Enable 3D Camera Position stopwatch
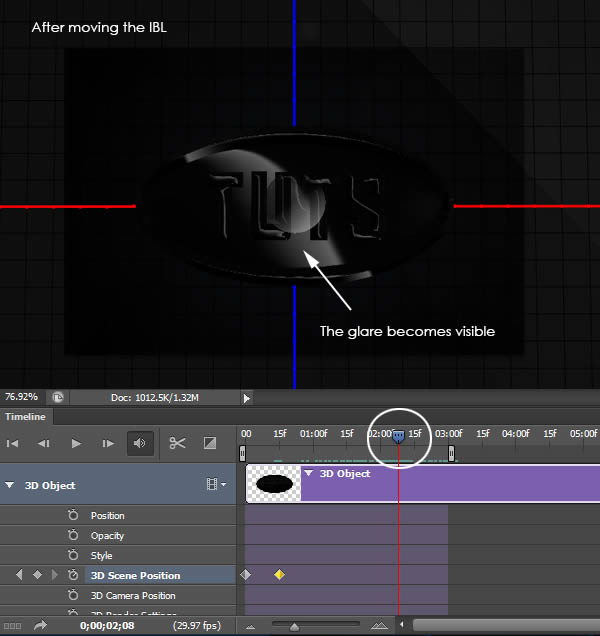The height and width of the screenshot is (636, 600). coord(73,595)
